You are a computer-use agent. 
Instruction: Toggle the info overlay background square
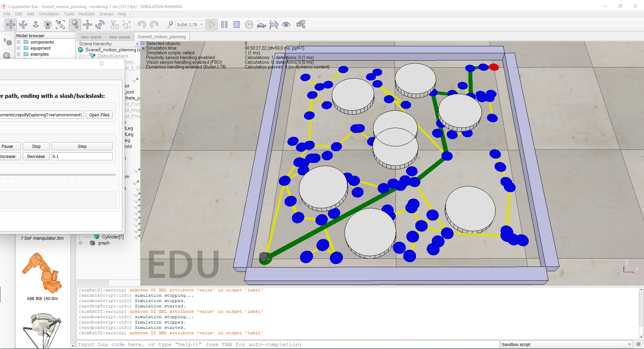pos(143,48)
